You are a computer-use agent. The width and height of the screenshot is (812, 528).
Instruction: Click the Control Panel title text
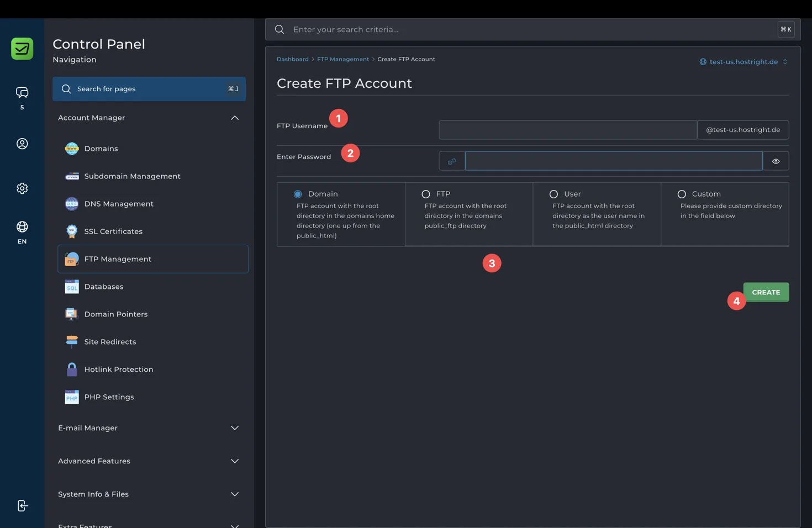[99, 44]
